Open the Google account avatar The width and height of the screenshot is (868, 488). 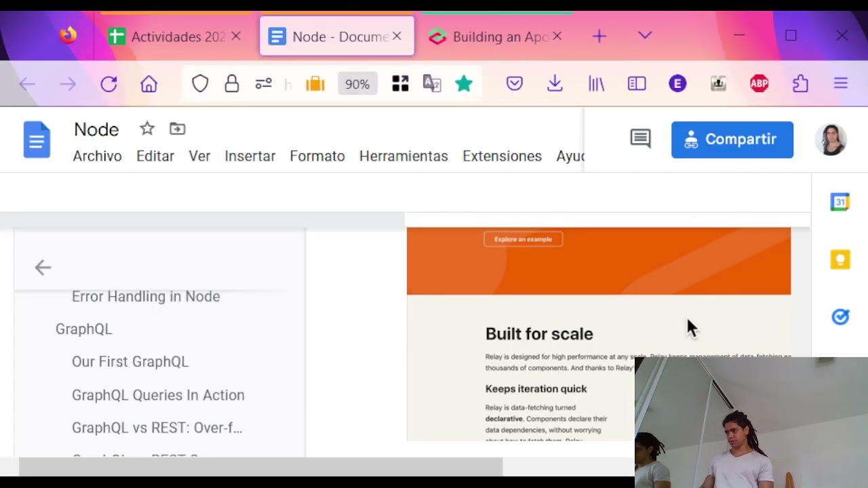[831, 140]
